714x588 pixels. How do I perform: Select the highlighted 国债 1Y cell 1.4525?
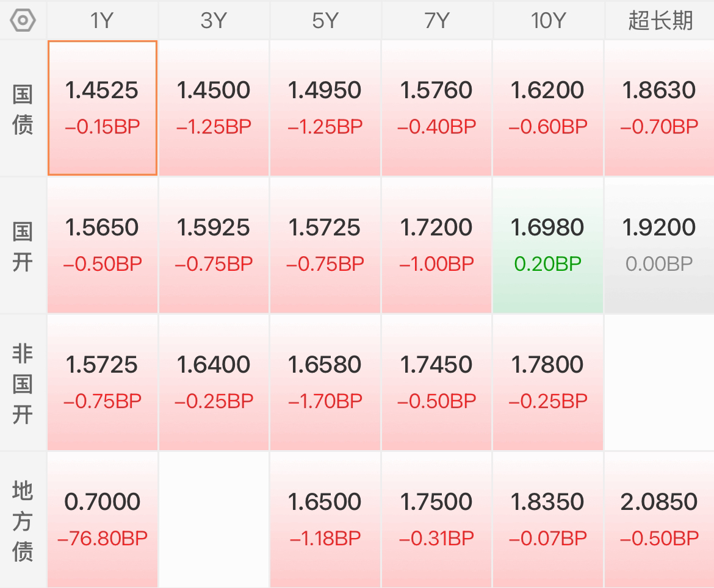tap(103, 108)
